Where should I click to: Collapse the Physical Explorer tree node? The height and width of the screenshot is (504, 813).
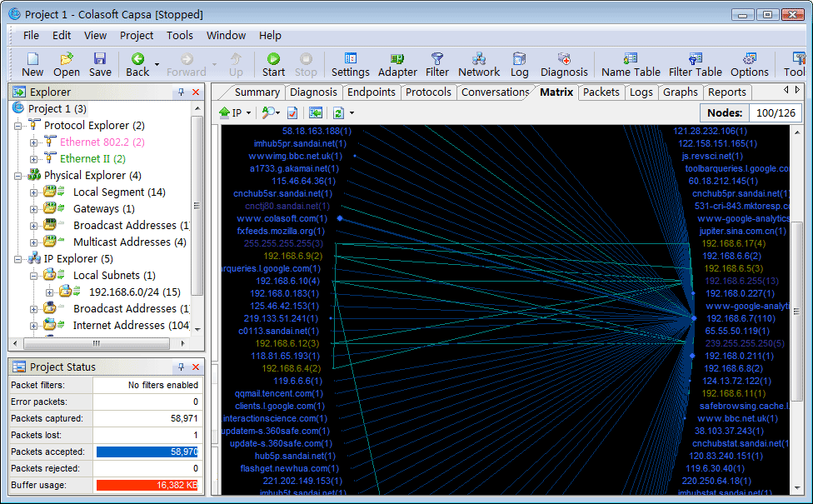18,175
